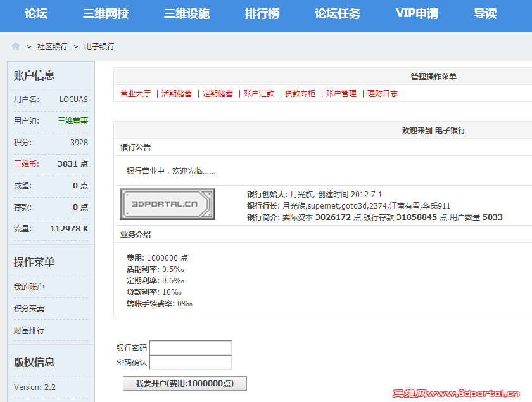Click the 银行公告 section title
This screenshot has height=402, width=532.
pos(136,148)
